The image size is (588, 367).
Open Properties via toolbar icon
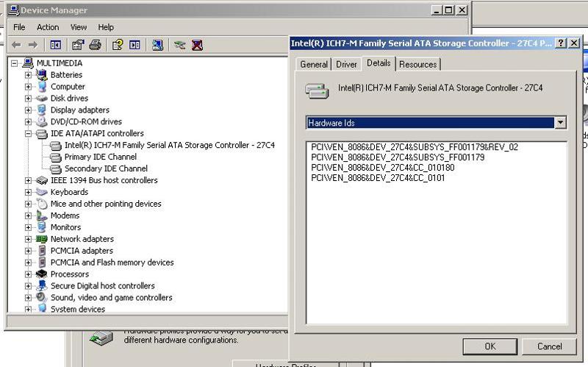(78, 45)
